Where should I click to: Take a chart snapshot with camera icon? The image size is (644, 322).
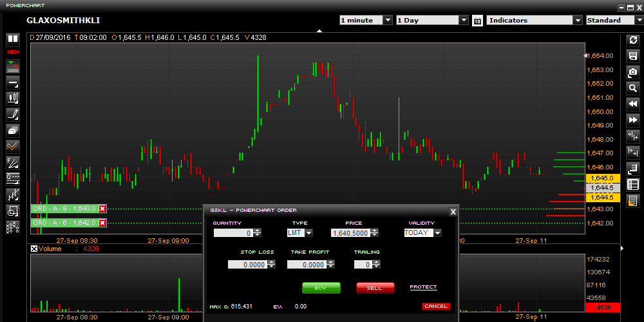pyautogui.click(x=633, y=72)
